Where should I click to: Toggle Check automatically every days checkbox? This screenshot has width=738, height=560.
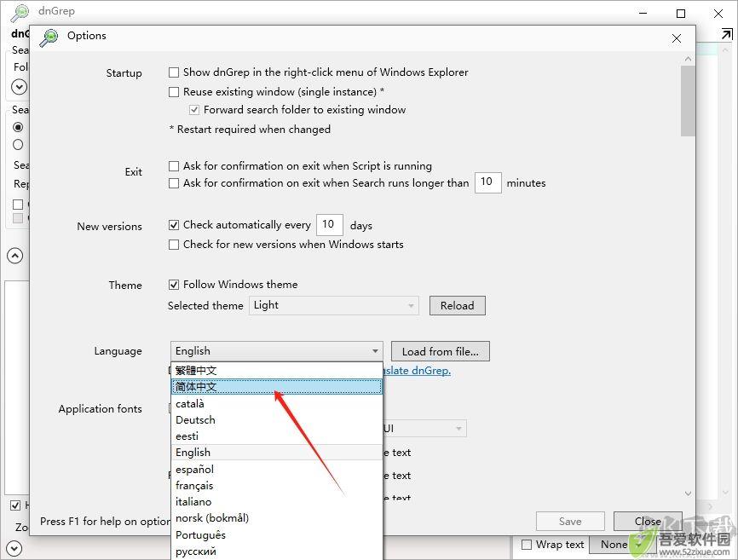174,225
